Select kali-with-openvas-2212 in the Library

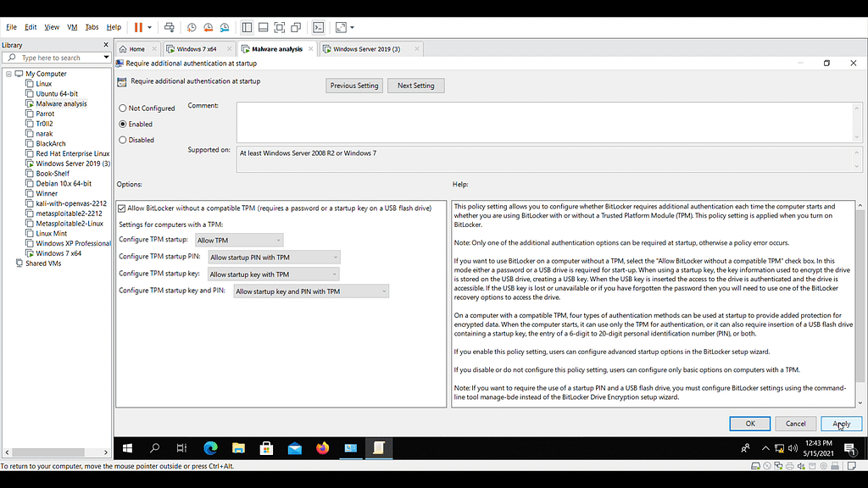click(x=71, y=203)
